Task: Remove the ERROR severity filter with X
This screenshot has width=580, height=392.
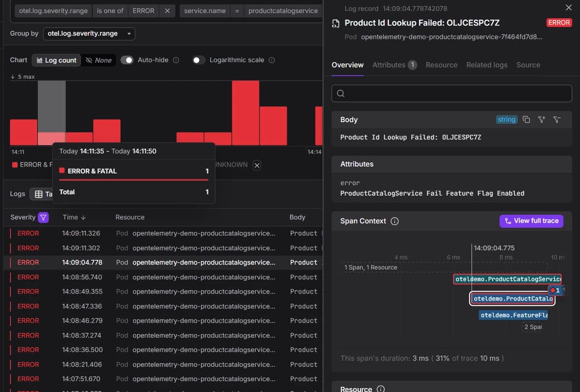Action: pos(167,11)
